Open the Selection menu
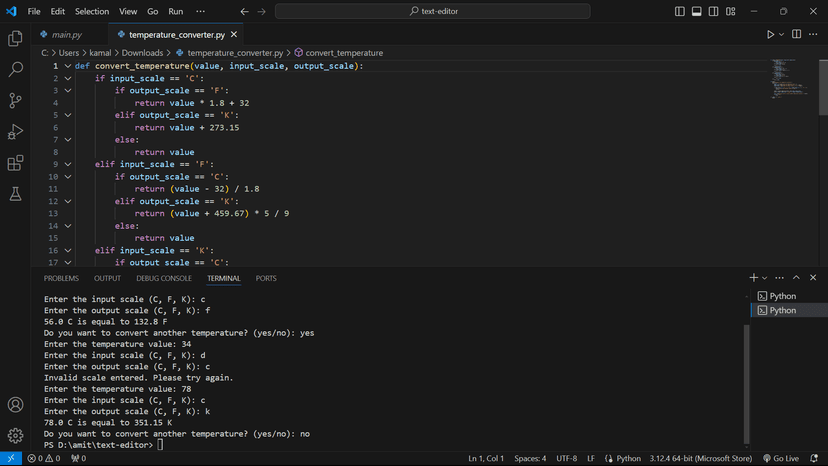This screenshot has height=466, width=828. tap(92, 11)
